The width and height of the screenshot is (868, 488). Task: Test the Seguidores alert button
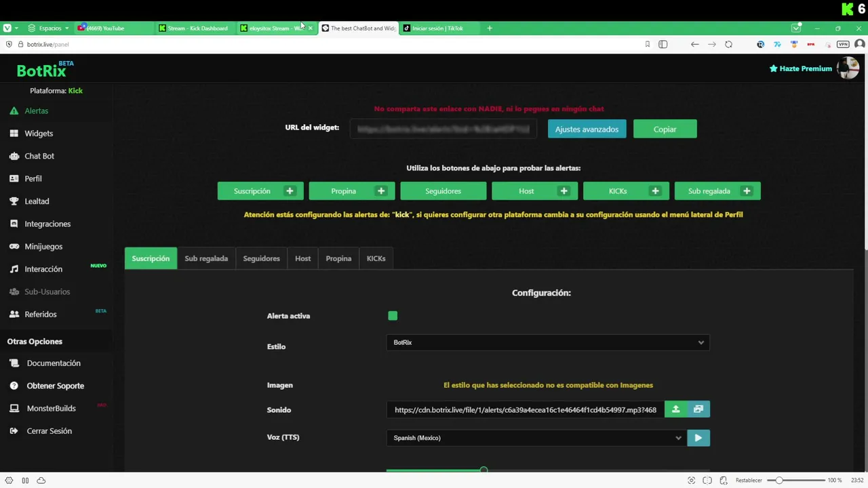point(443,191)
